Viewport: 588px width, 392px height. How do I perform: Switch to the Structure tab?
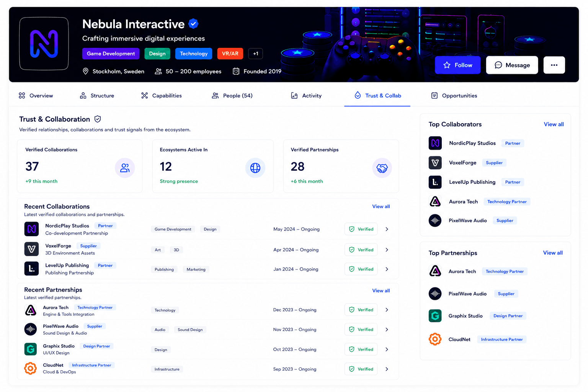coord(97,96)
